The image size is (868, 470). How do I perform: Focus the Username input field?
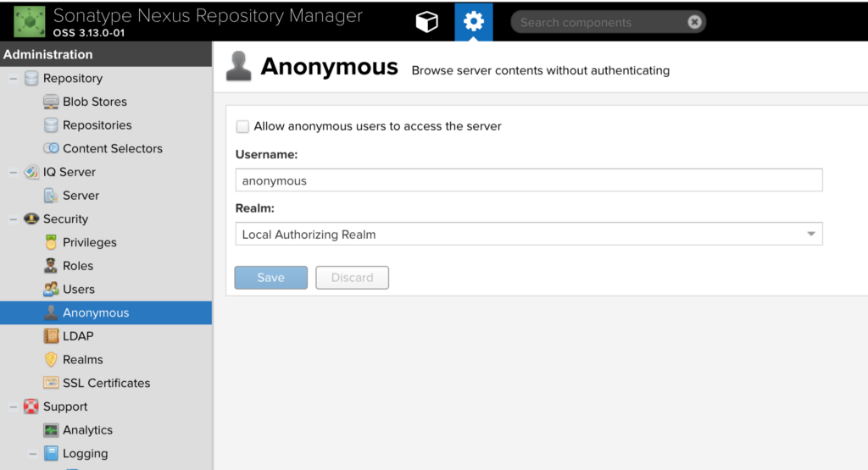[x=529, y=180]
